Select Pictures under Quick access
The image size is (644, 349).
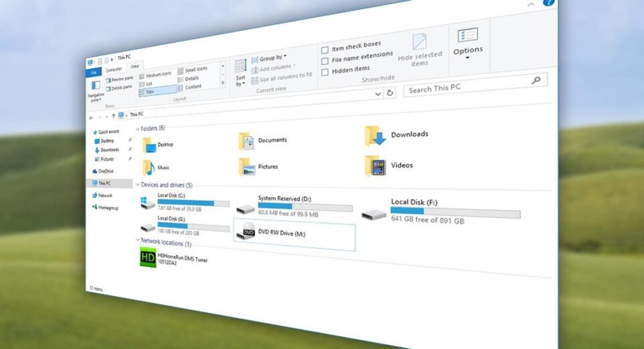105,159
